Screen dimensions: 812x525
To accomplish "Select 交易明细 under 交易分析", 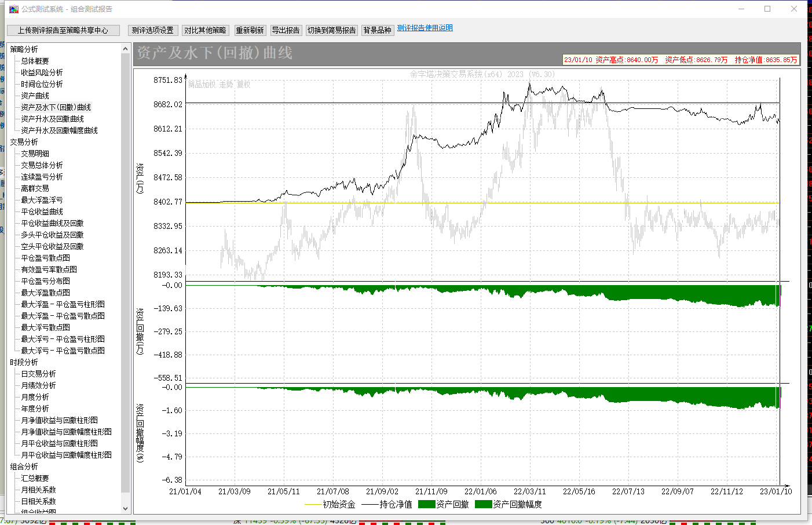I will point(35,154).
